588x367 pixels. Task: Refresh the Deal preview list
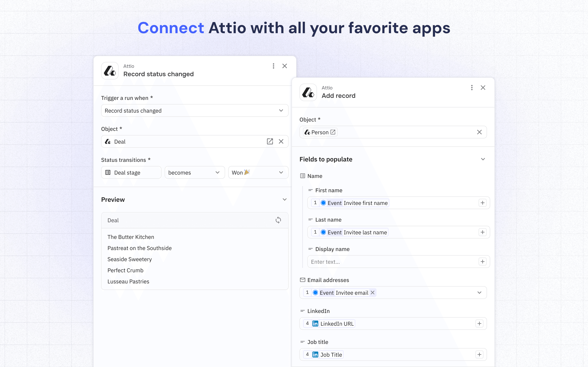click(278, 220)
